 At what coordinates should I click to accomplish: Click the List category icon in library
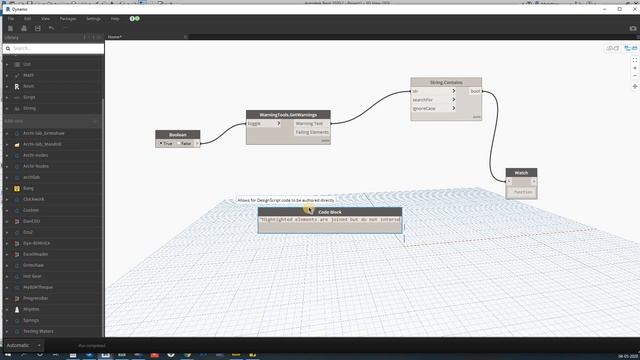click(17, 64)
